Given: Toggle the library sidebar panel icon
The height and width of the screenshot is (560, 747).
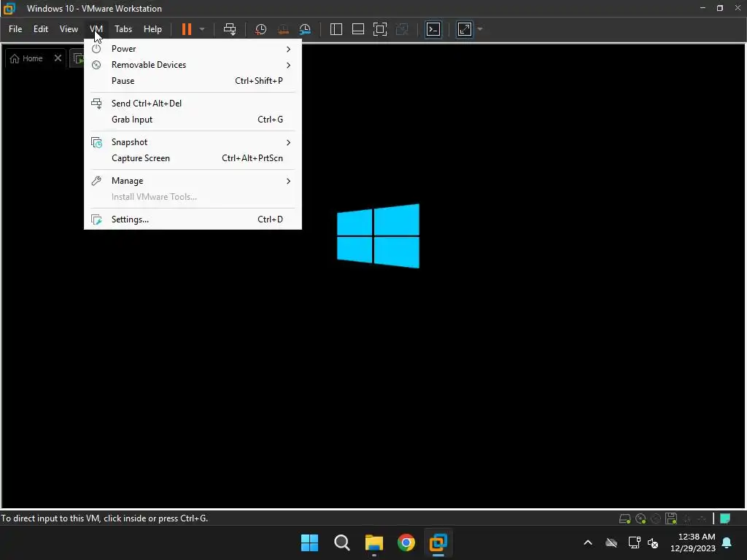Looking at the screenshot, I should click(x=336, y=29).
